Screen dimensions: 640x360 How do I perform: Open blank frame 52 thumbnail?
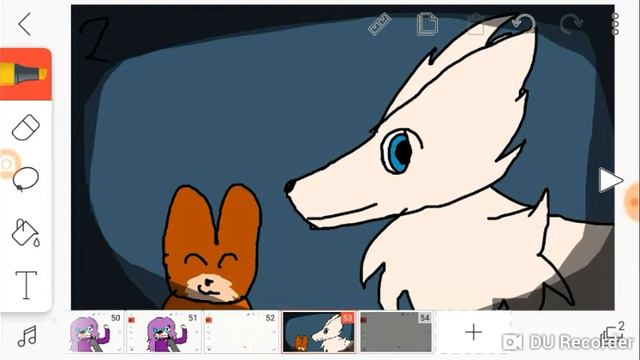coord(241,332)
